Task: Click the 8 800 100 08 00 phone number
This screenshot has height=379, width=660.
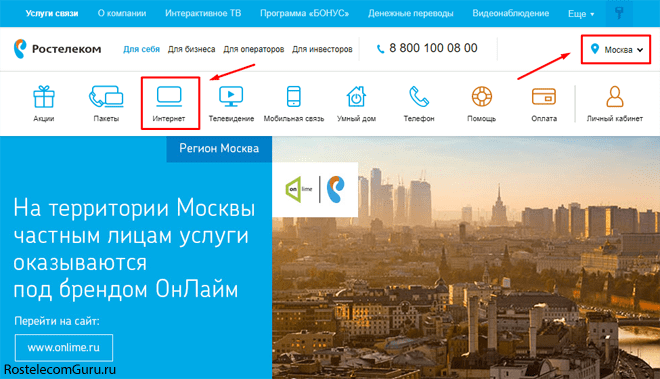Action: (x=433, y=48)
